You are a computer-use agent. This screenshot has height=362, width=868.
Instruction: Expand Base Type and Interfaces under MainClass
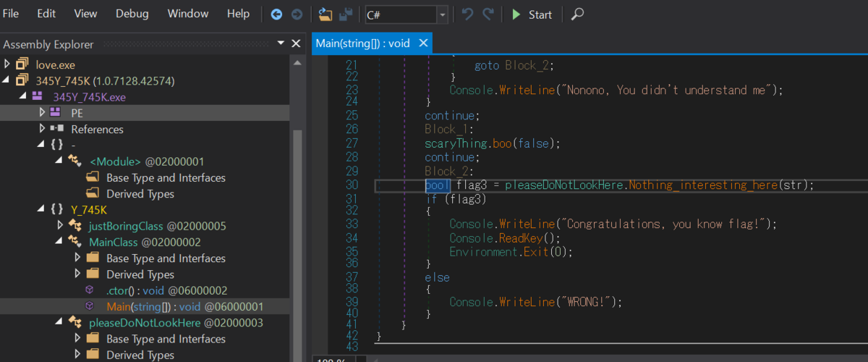(77, 258)
